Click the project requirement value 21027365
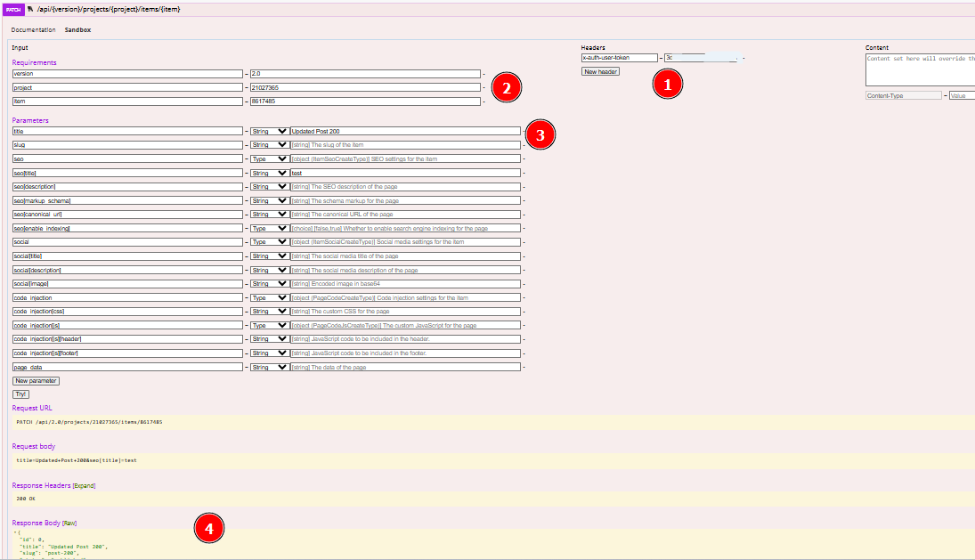The image size is (975, 560). (365, 87)
